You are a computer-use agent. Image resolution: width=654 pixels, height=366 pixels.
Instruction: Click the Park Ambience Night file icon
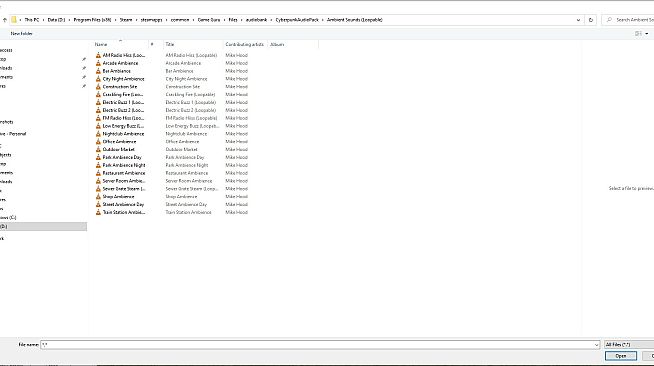click(x=98, y=165)
